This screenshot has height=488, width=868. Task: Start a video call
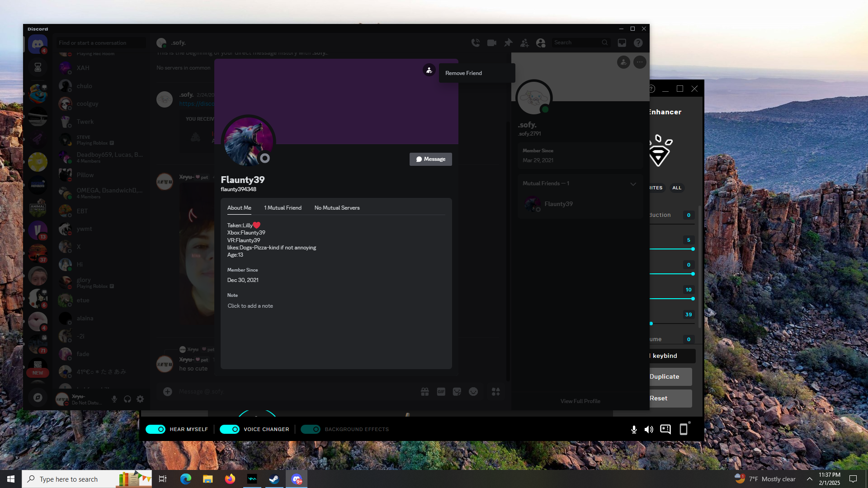[491, 42]
